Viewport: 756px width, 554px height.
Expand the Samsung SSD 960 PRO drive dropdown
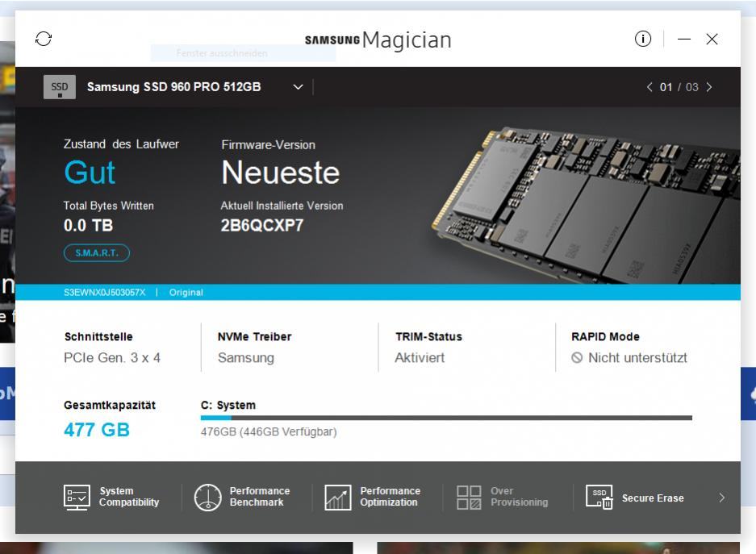point(298,87)
